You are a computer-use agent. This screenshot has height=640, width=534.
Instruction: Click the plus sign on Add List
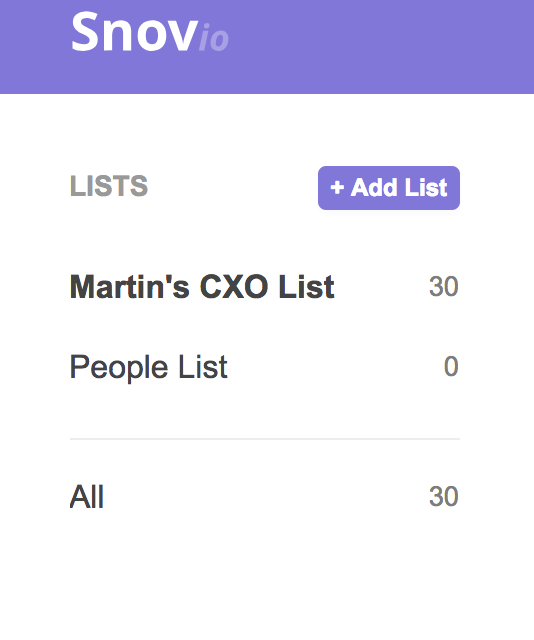click(x=337, y=188)
